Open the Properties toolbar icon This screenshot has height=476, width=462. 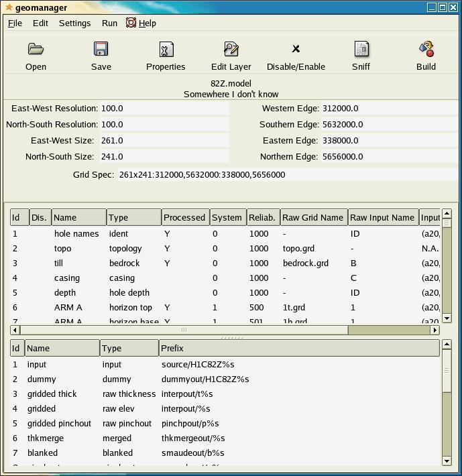[x=166, y=50]
